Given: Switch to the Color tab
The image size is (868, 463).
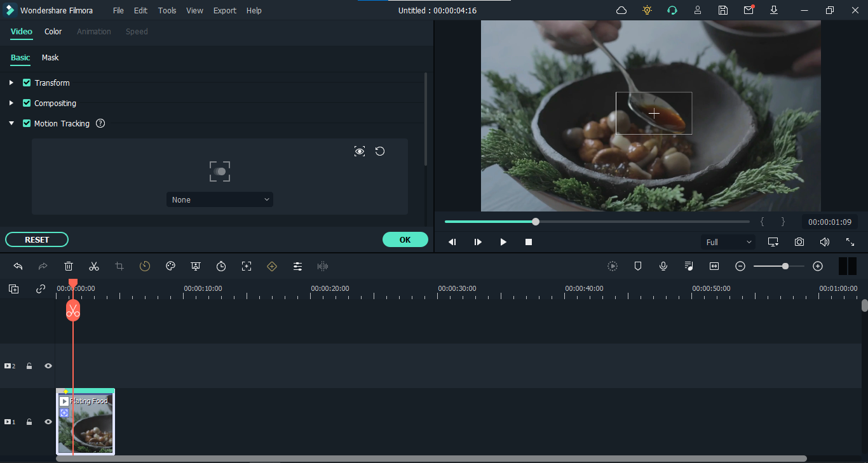Looking at the screenshot, I should click(x=53, y=32).
